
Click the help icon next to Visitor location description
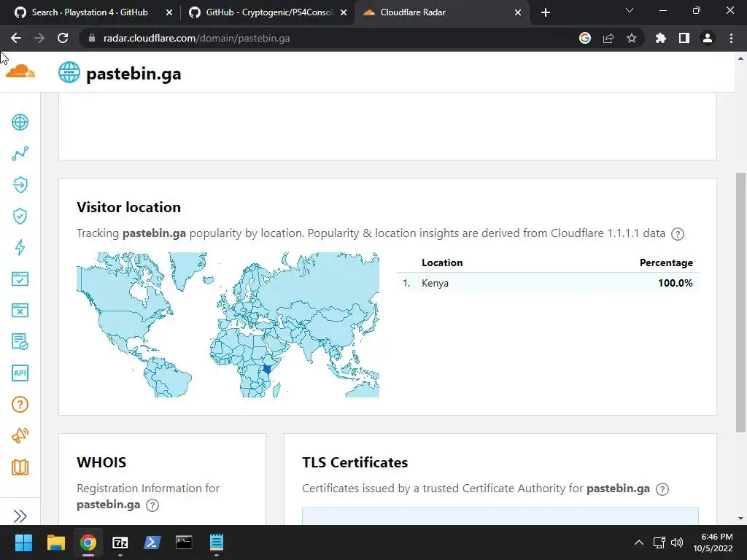click(x=678, y=234)
